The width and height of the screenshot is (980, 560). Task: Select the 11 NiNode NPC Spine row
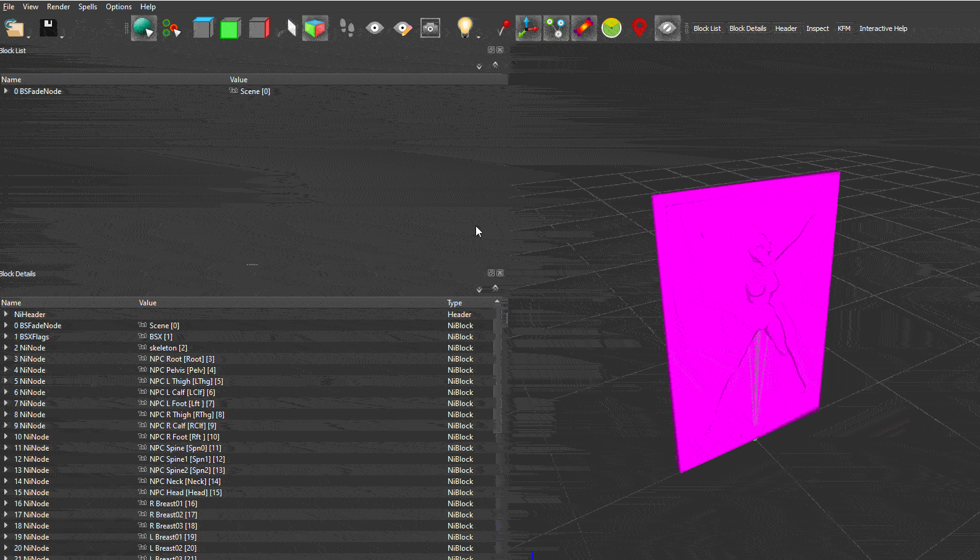click(x=247, y=448)
